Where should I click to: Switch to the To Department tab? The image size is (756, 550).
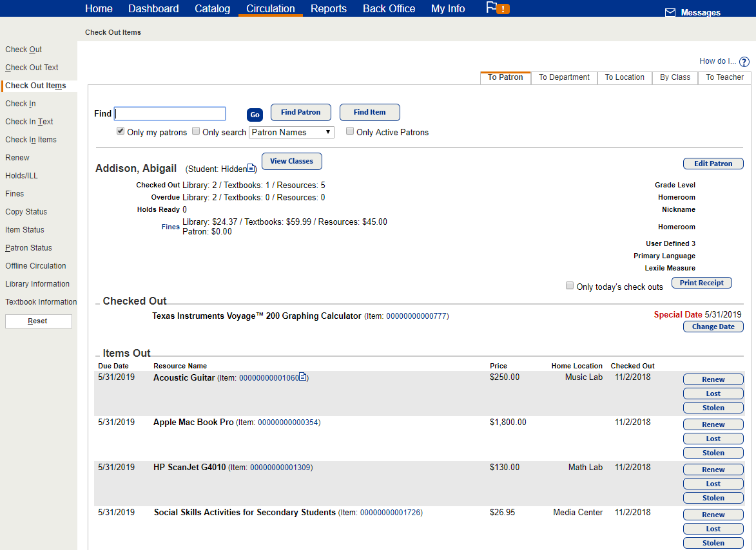click(x=564, y=77)
